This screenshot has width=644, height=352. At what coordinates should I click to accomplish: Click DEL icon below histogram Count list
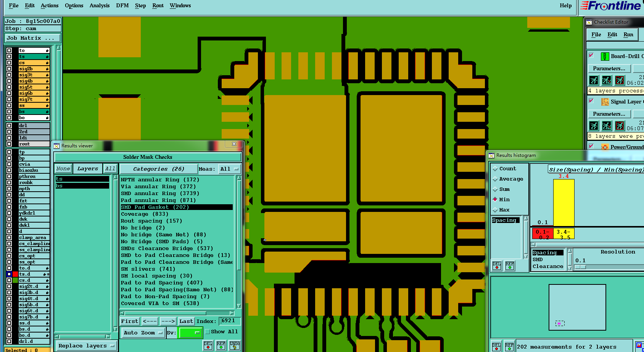[497, 266]
